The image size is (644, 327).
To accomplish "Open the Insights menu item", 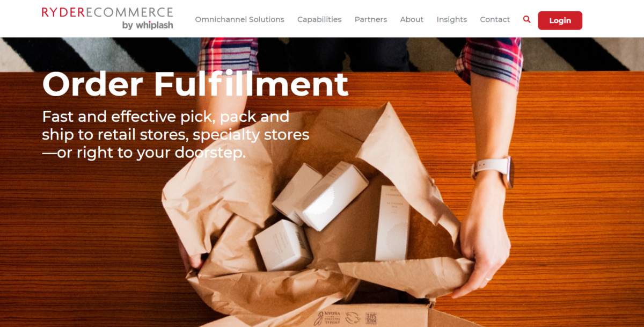I will pos(451,19).
